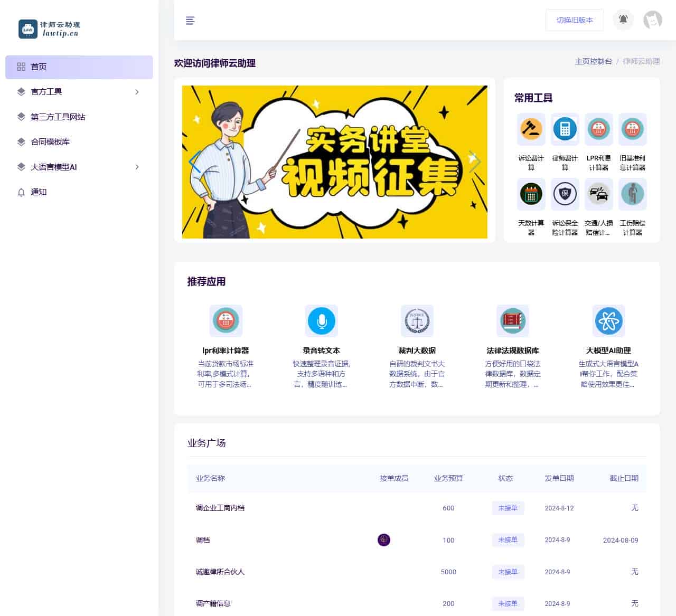Click the 首页 grid icon in sidebar

pyautogui.click(x=21, y=67)
